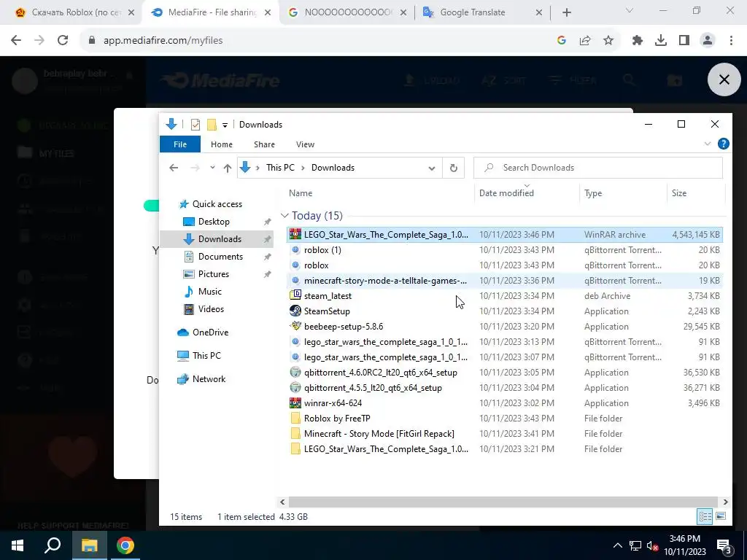Screen dimensions: 747x560
Task: Share this page from the address bar
Action: (585, 41)
